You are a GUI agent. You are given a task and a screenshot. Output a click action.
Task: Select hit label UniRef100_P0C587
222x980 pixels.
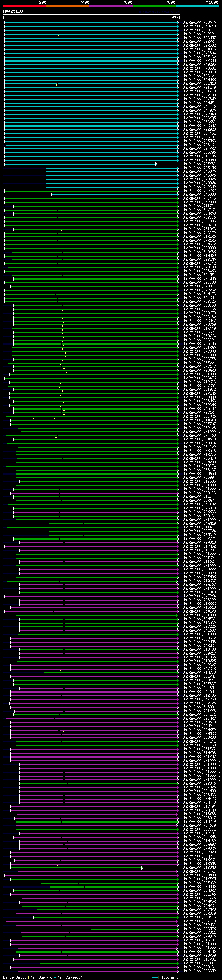[x=199, y=125]
